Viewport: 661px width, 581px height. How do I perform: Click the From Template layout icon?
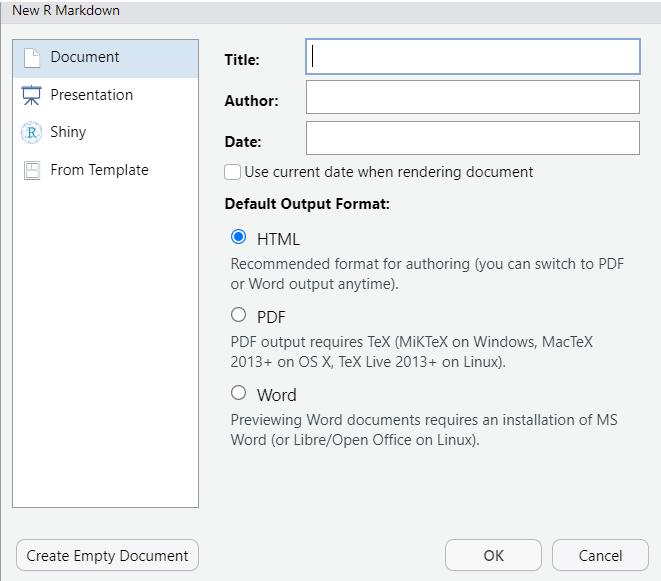[x=32, y=171]
